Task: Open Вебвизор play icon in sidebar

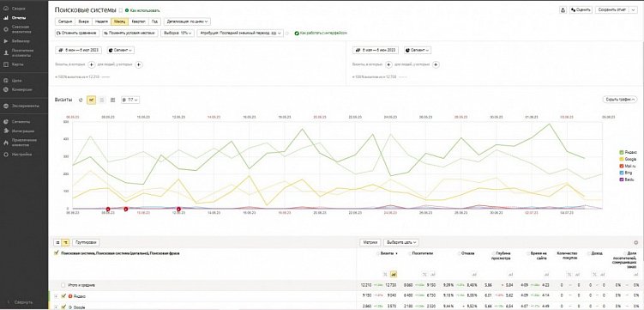Action: pos(6,41)
